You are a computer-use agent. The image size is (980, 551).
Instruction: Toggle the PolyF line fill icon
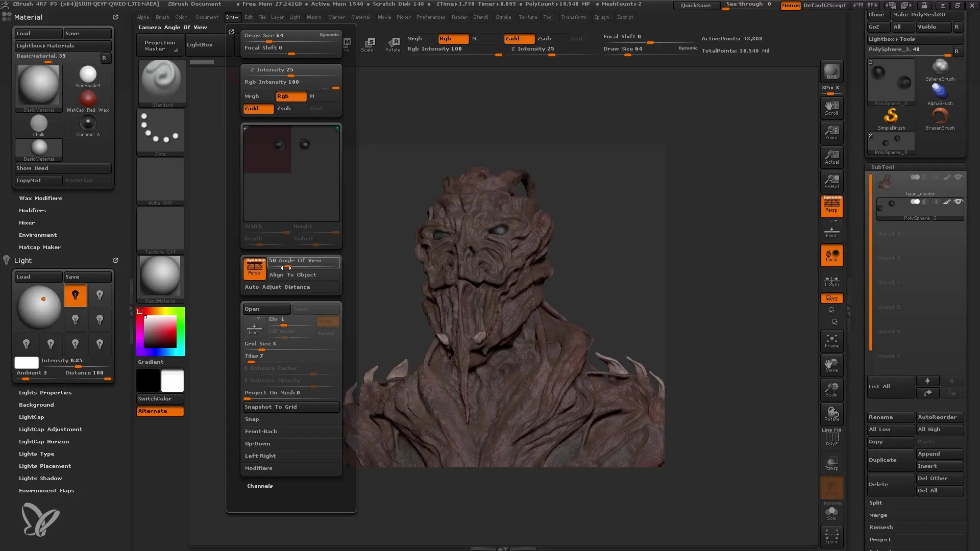(x=831, y=439)
